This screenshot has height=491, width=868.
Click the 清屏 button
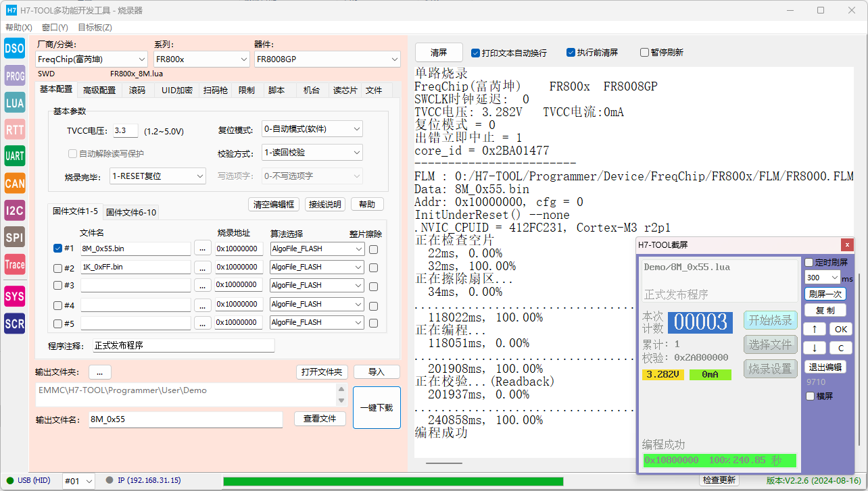coord(439,53)
